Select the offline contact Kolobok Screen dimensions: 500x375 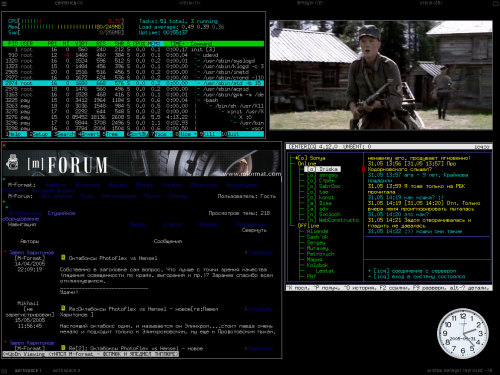pos(317,265)
